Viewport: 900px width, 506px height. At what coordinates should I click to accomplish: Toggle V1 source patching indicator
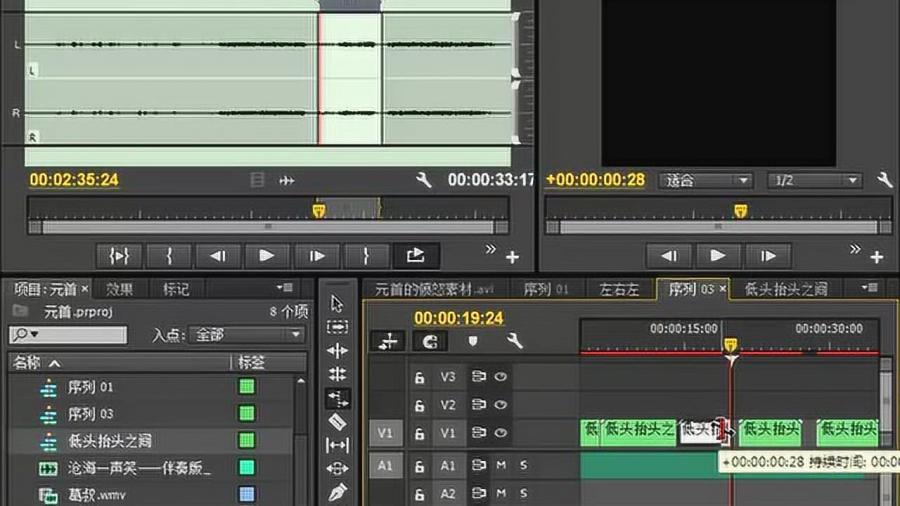385,433
